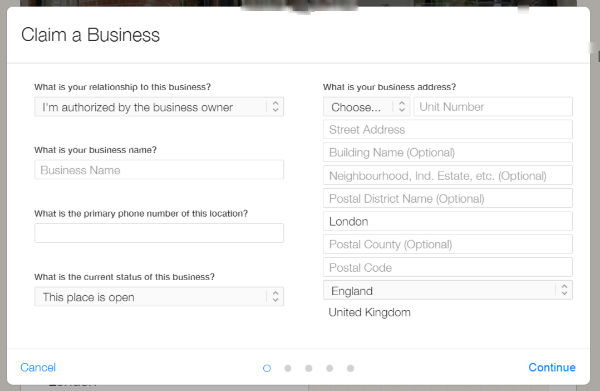Select the Building Name (Optional) field
Screen dimensions: 600x391
(448, 152)
